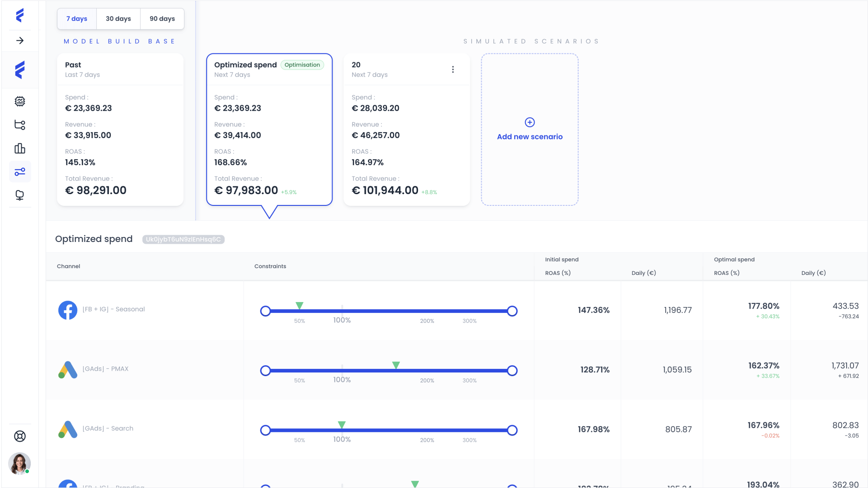Image resolution: width=868 pixels, height=488 pixels.
Task: Click the scenario ID tag Uk0jybT6uN9zIEnHsq6C
Action: click(x=183, y=239)
